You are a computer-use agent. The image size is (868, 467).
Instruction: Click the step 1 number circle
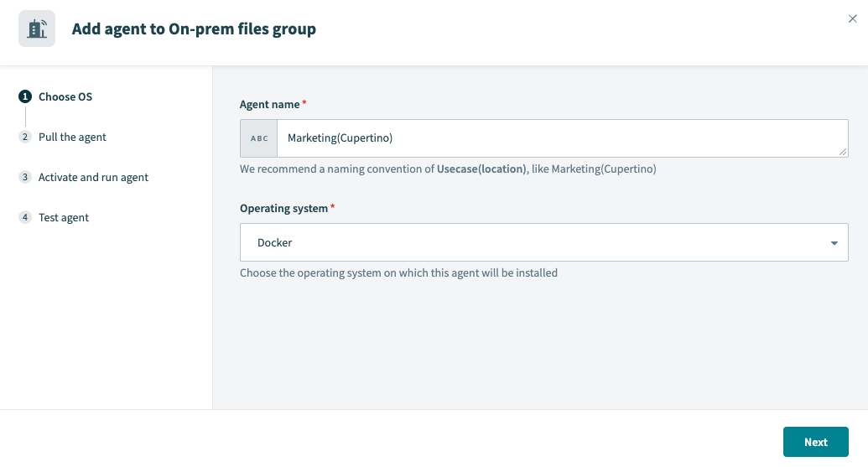click(x=25, y=97)
